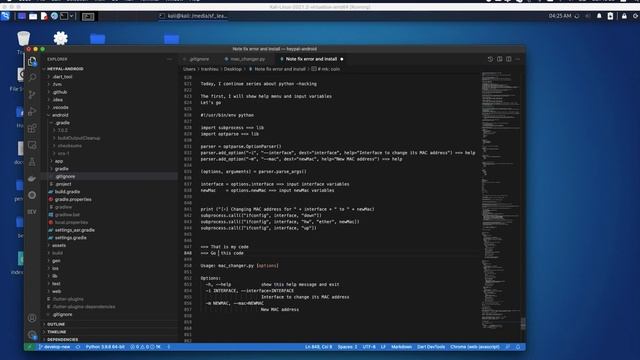Click the open preview icon in editor toolbar

(x=500, y=59)
